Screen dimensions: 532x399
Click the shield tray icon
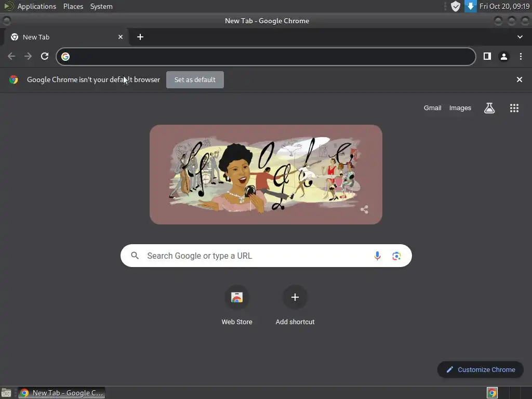pos(455,6)
